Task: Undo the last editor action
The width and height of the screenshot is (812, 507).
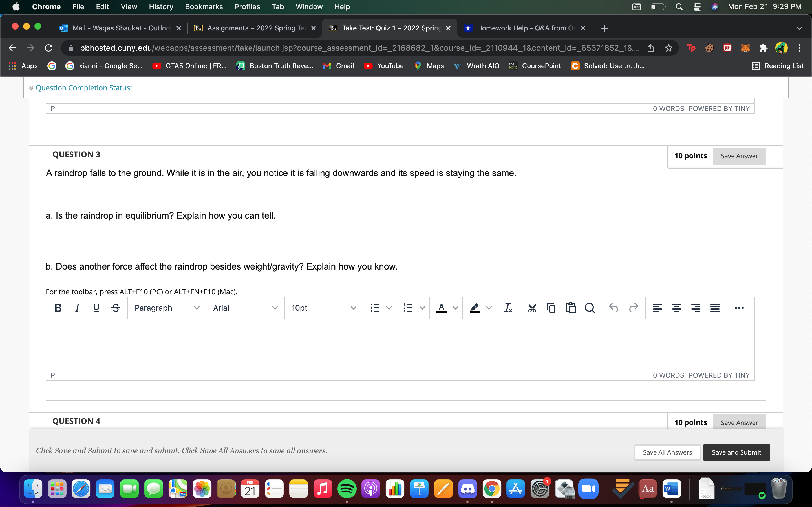Action: coord(614,308)
